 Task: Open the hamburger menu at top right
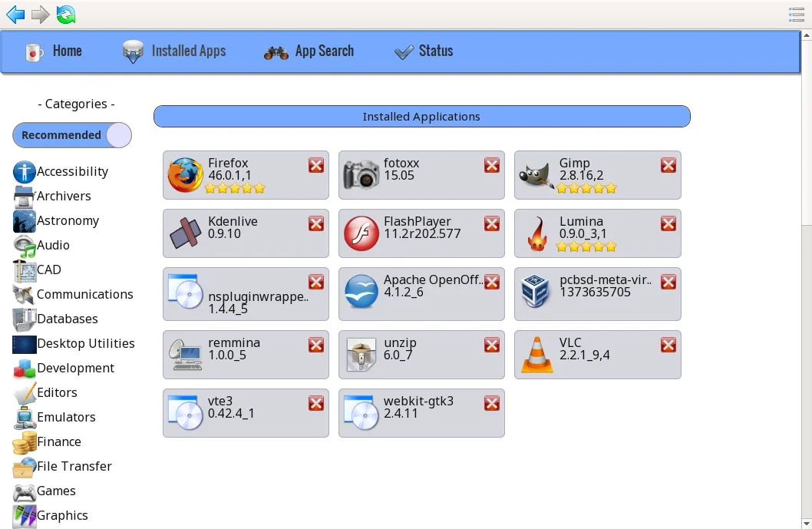click(x=796, y=14)
